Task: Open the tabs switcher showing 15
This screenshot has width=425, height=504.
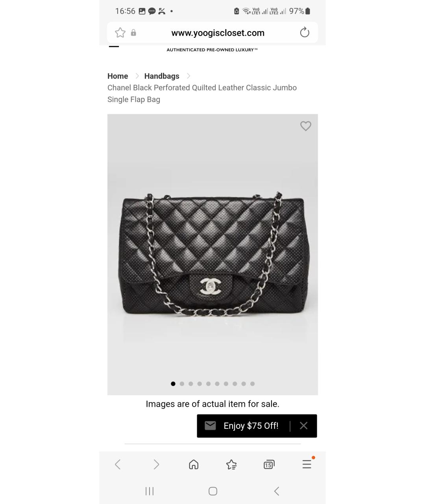Action: 269,465
